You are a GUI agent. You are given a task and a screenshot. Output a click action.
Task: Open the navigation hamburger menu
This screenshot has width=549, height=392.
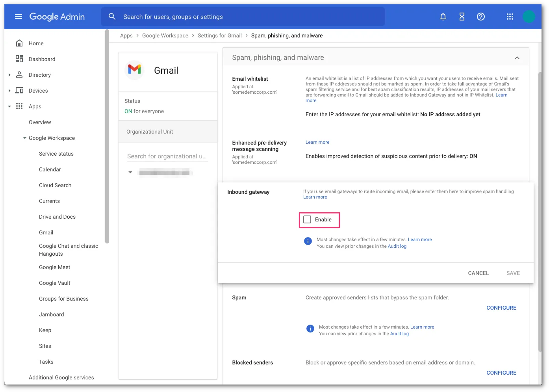click(18, 17)
